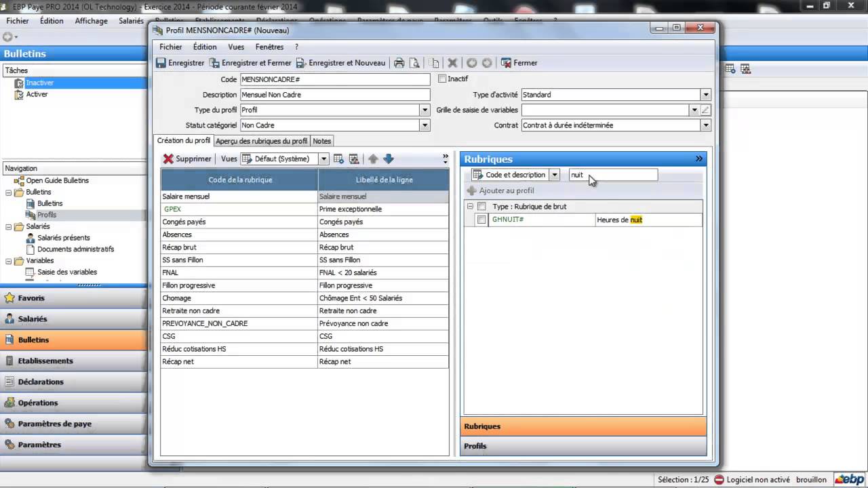
Task: Open the Profils section in Rubriques panel
Action: point(583,446)
